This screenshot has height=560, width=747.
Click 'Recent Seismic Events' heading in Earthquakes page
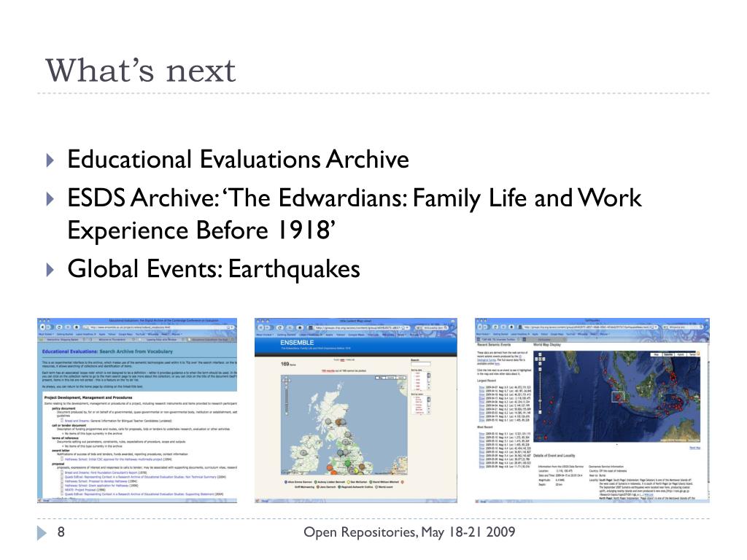(494, 345)
